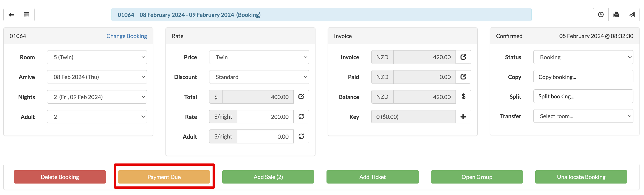This screenshot has height=195, width=644.
Task: Edit the Total amount icon
Action: click(301, 97)
